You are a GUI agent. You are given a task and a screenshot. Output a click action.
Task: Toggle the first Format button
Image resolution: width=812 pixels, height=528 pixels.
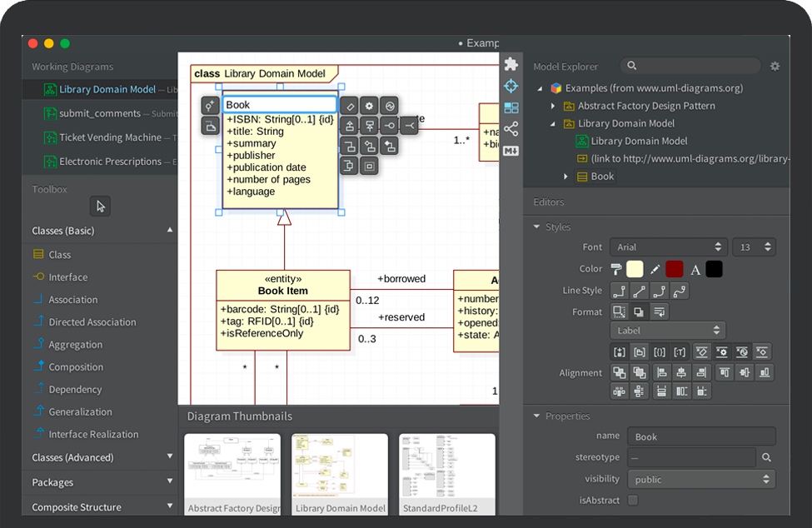pos(619,311)
